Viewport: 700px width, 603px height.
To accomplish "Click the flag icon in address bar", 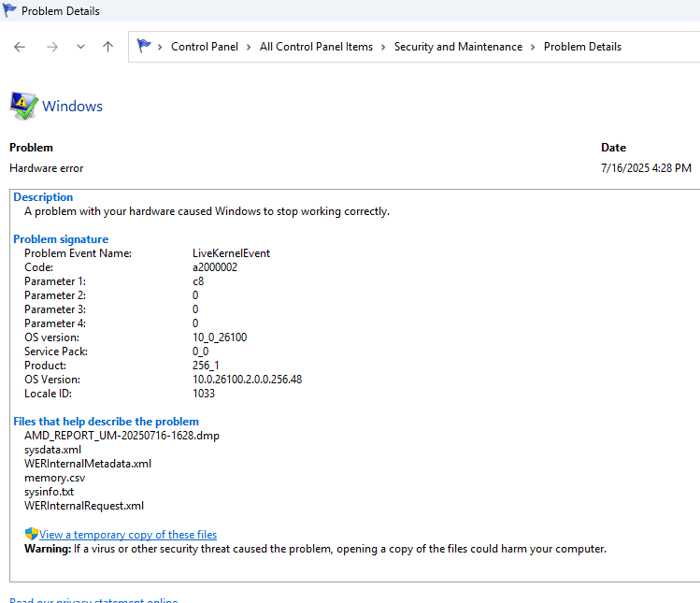I will (144, 47).
